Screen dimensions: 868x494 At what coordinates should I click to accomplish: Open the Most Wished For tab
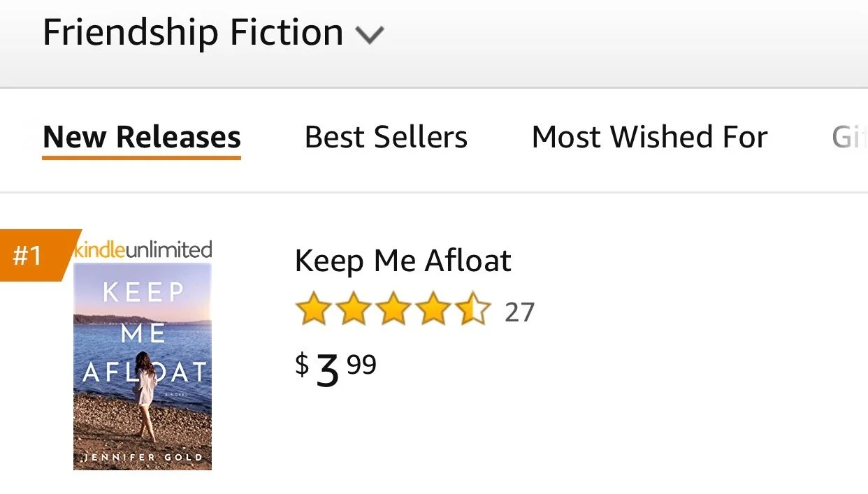point(649,137)
